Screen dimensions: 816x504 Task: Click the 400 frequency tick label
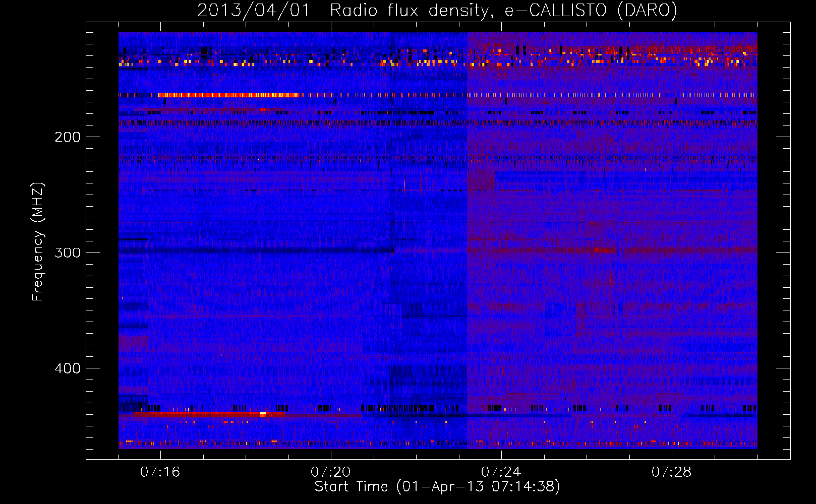68,368
